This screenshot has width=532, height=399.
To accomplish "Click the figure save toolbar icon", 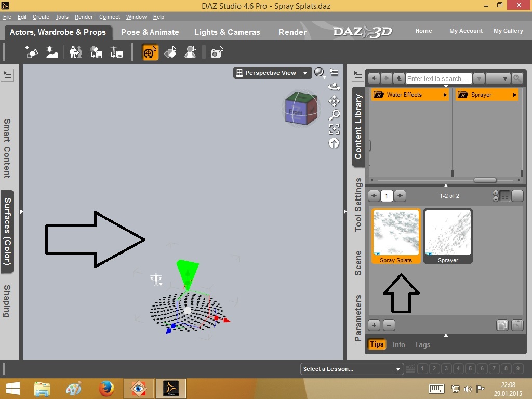I will click(x=117, y=52).
